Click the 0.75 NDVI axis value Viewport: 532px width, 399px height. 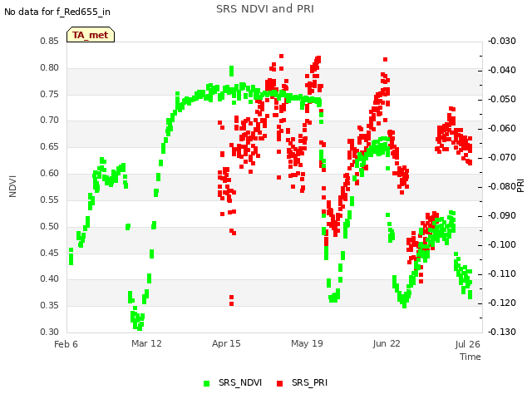pos(50,94)
